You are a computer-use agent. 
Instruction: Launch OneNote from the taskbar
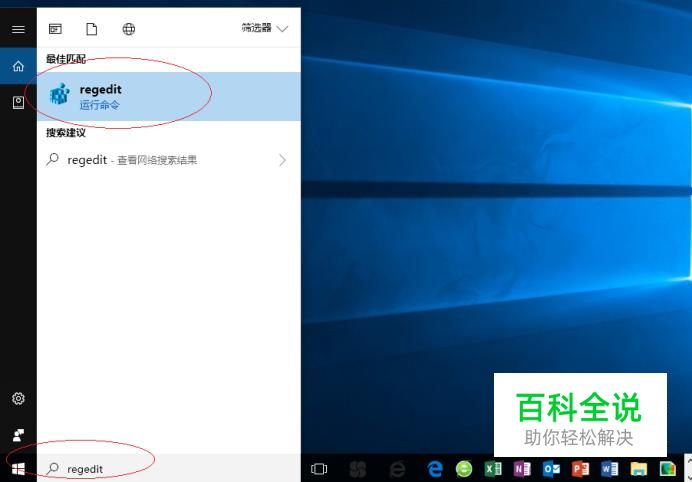point(522,469)
